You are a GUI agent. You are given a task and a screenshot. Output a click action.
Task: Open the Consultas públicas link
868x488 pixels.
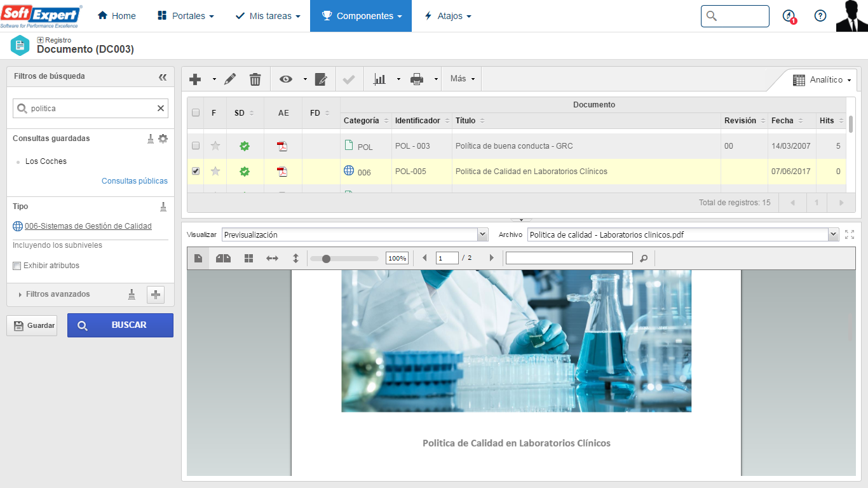[x=135, y=181]
